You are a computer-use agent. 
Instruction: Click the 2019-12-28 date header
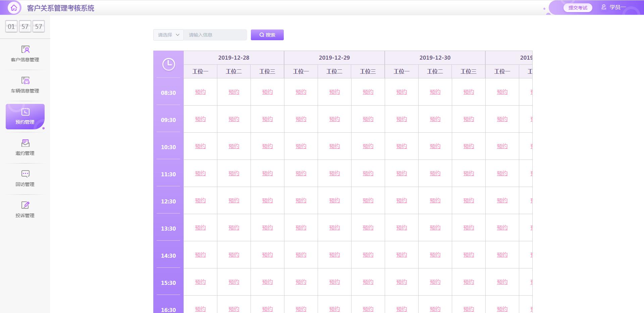(234, 58)
